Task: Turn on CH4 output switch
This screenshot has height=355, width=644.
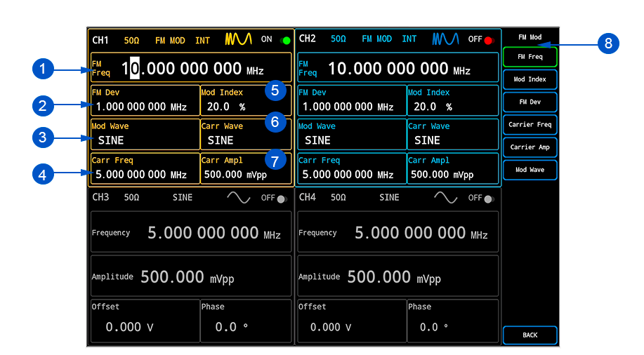Action: coord(489,199)
